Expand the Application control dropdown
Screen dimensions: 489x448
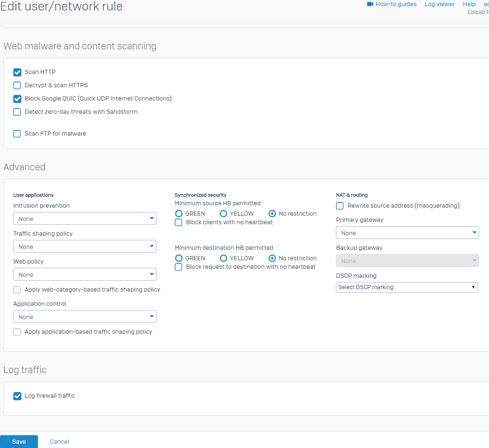[x=84, y=317]
